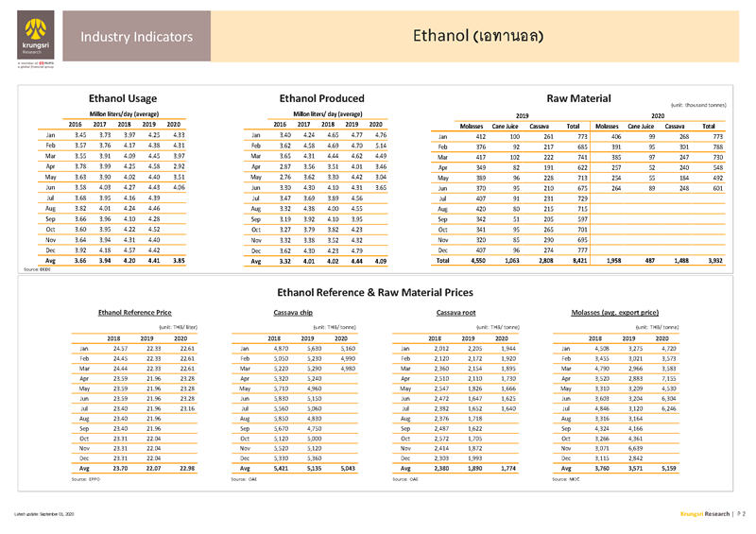The image size is (756, 534).
Task: Click the Ethanol Usage table heading
Action: [x=122, y=97]
